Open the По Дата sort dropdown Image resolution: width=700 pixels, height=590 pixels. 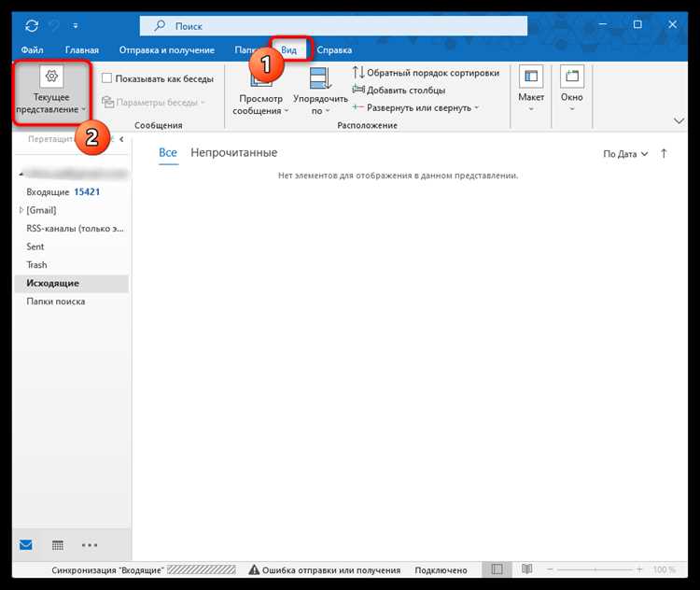[x=625, y=154]
